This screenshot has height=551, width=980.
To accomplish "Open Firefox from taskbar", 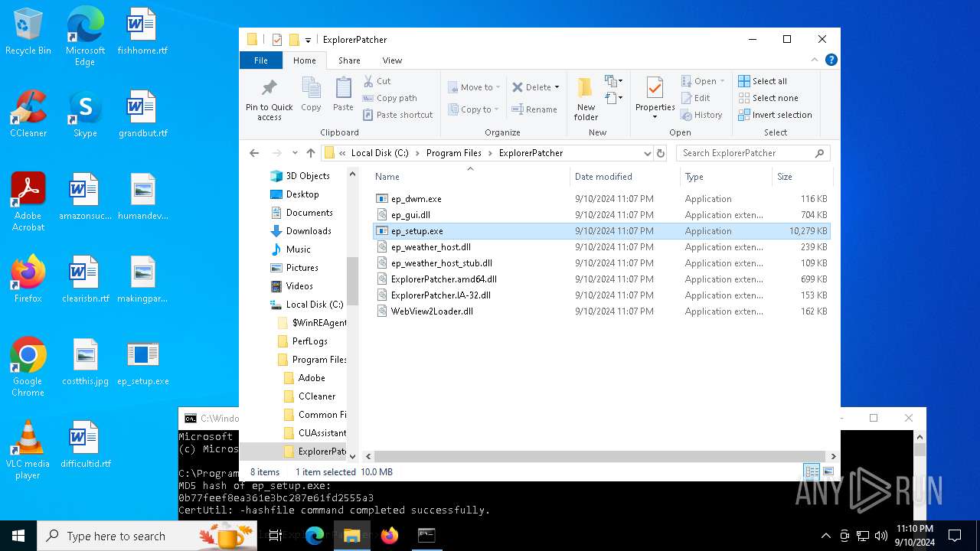I will pos(390,536).
